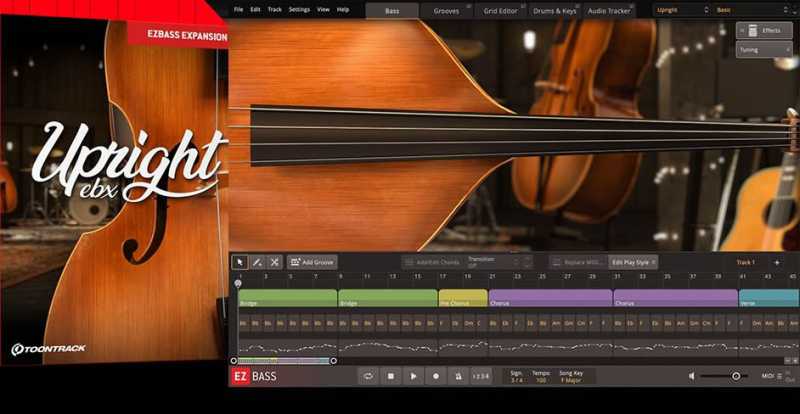Select the first green Bridge song block
Screen dimensions: 800x414
287,298
